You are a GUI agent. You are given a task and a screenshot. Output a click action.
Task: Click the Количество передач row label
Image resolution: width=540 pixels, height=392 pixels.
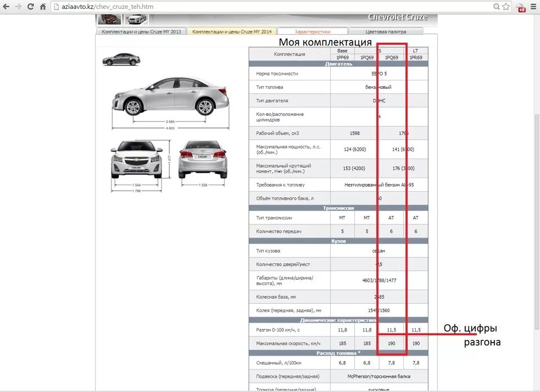tap(278, 232)
